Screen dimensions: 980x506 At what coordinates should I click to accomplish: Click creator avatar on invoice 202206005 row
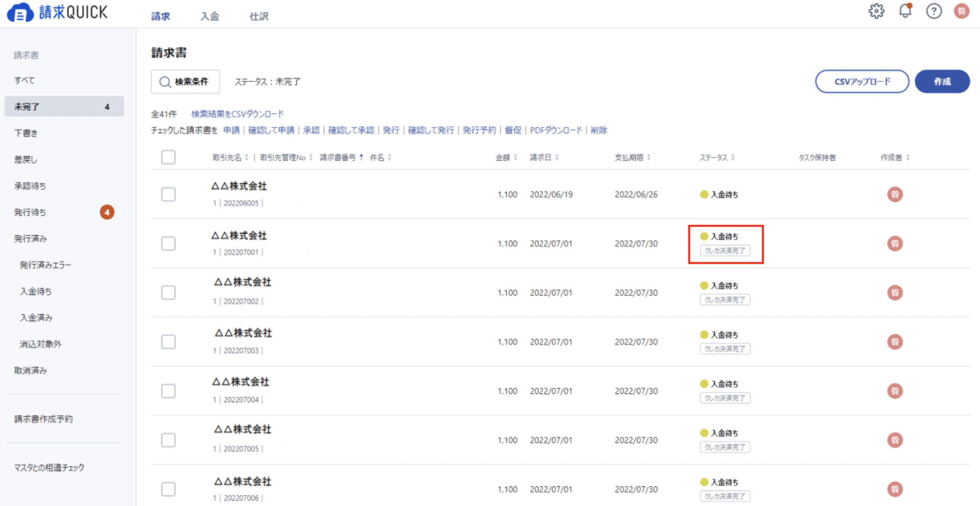coord(895,194)
